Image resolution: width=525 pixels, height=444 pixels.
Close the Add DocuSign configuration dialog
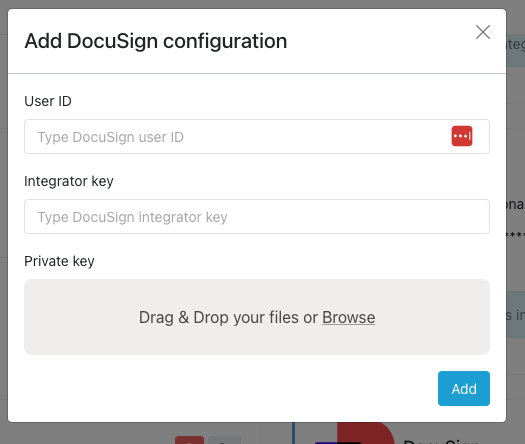(483, 32)
